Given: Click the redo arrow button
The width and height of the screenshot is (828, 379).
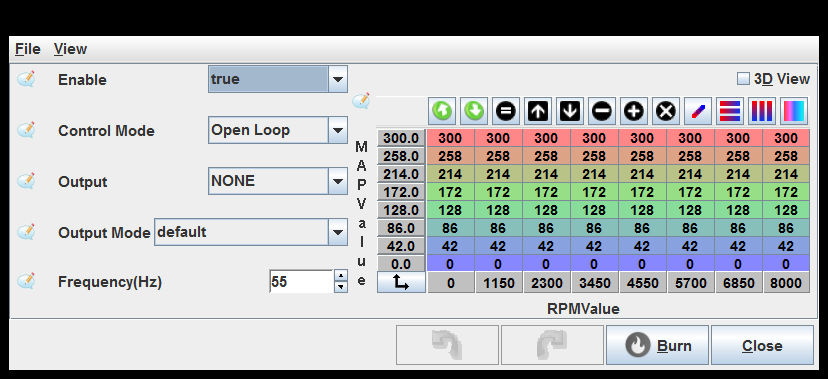Looking at the screenshot, I should (x=552, y=345).
